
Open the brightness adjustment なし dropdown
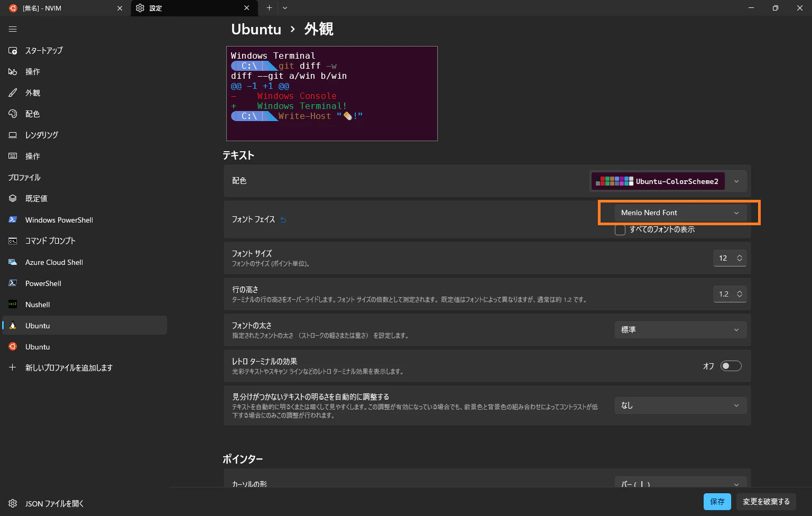point(680,406)
